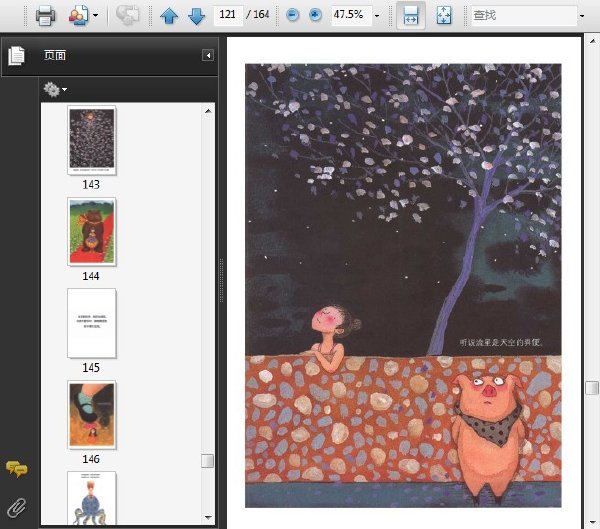Click the page number field showing 121

point(228,15)
